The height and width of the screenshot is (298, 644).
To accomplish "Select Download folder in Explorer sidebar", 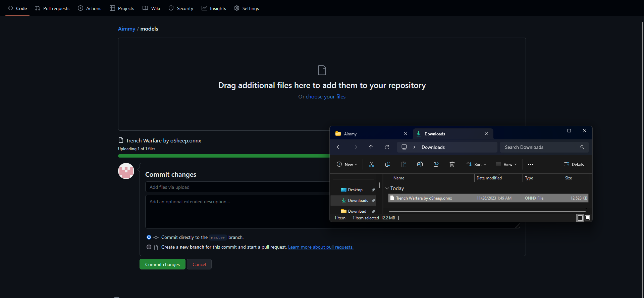I will click(x=353, y=211).
